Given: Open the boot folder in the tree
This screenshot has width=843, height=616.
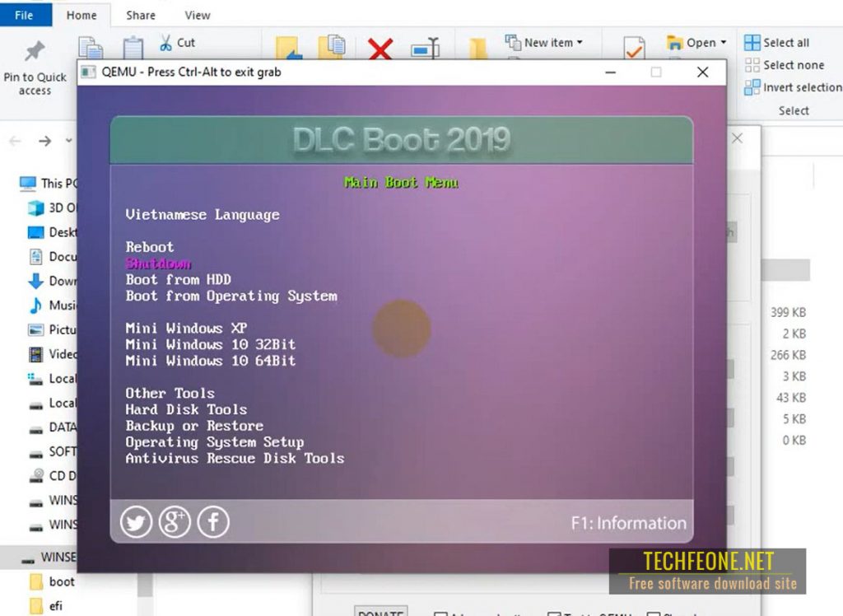Looking at the screenshot, I should pyautogui.click(x=52, y=581).
